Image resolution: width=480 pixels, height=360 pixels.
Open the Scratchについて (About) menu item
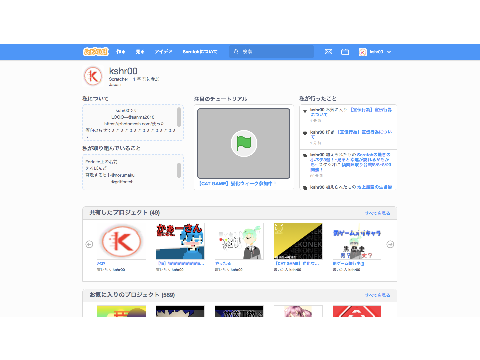(x=200, y=52)
